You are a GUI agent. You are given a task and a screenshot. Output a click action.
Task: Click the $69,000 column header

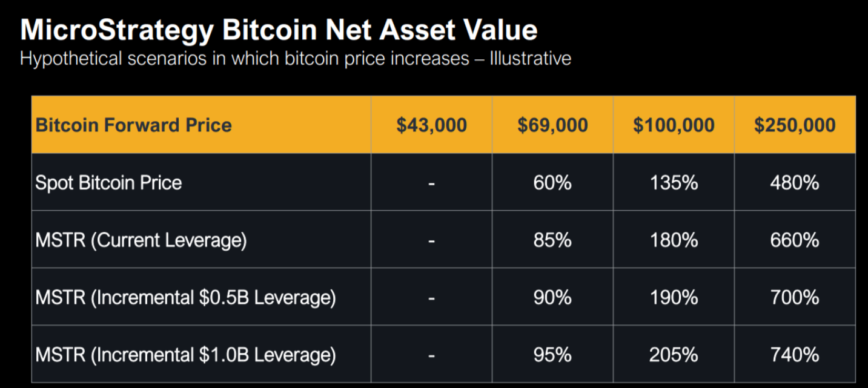tap(552, 125)
